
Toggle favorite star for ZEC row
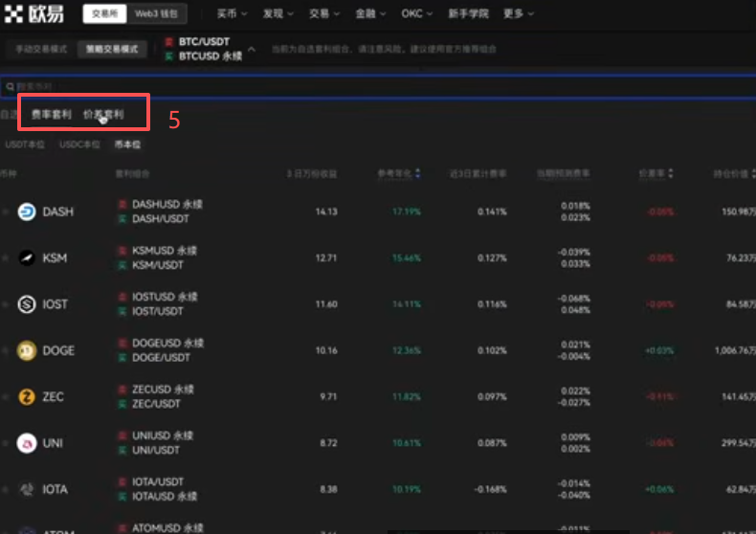tap(6, 396)
